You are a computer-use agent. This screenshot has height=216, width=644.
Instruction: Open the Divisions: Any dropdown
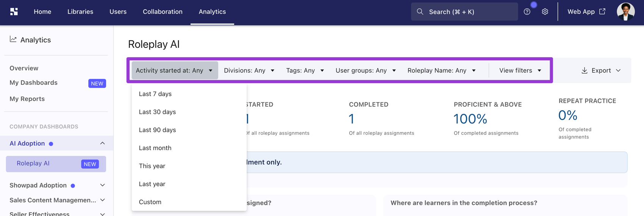(249, 71)
